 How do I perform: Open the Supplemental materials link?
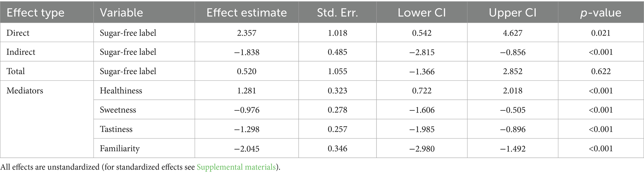pos(236,167)
